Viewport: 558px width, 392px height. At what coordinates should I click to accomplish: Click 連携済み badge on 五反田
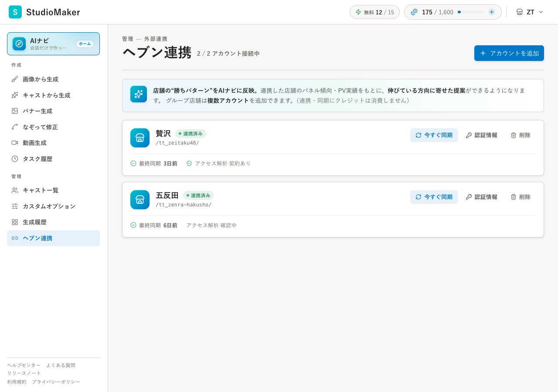tap(198, 196)
